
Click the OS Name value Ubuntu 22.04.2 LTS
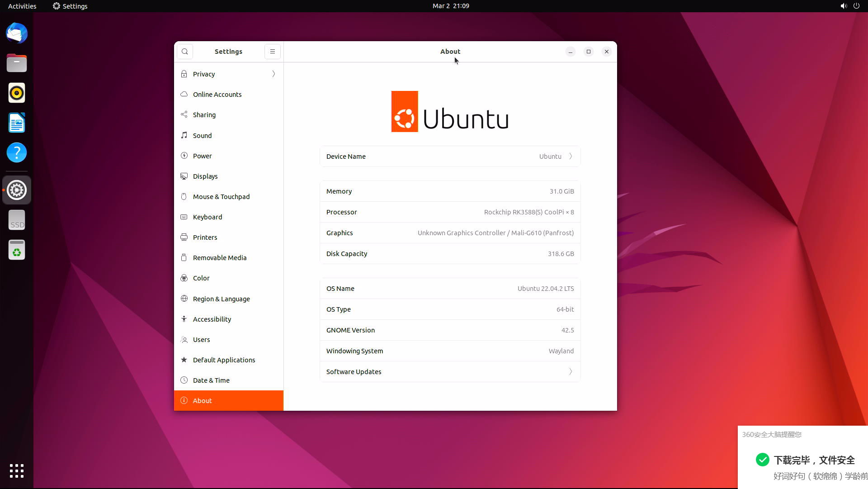tap(546, 289)
